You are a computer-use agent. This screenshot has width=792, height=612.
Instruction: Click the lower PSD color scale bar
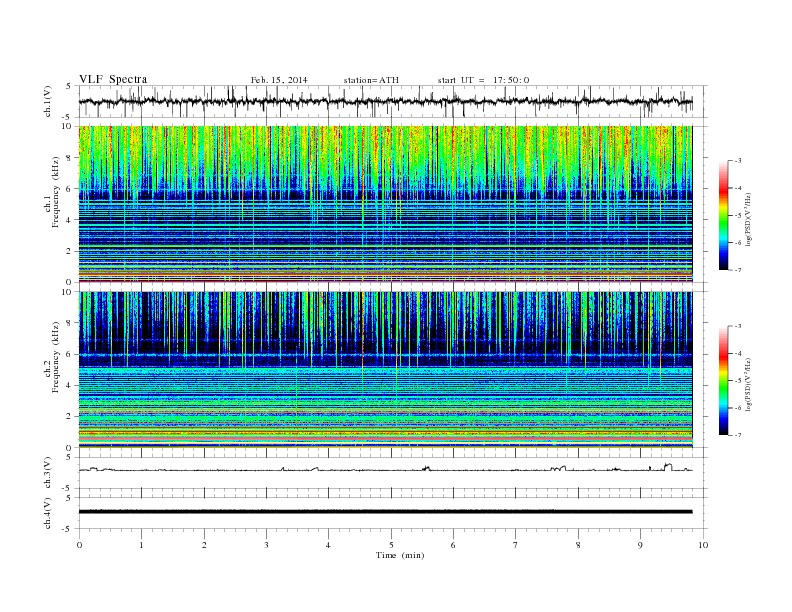tap(724, 381)
